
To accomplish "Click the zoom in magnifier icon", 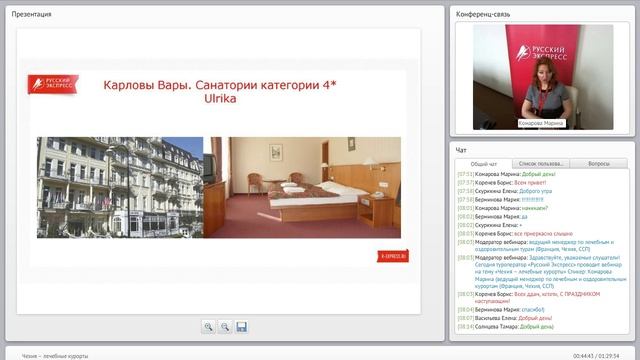I will point(208,327).
